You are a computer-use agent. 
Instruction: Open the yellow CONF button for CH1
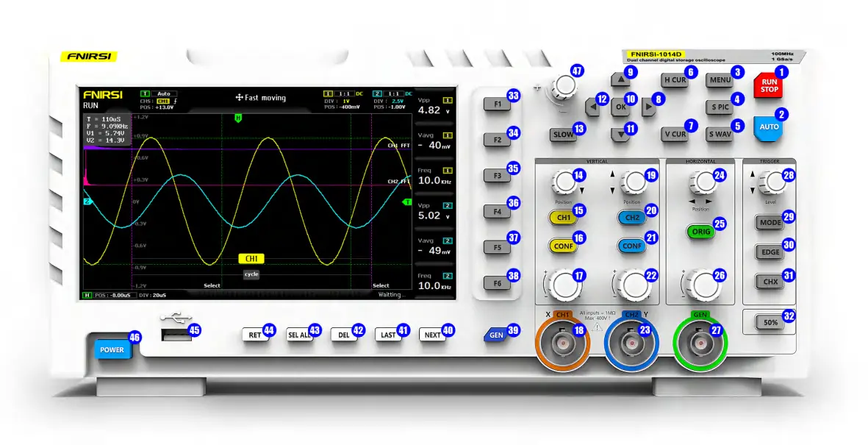point(563,246)
